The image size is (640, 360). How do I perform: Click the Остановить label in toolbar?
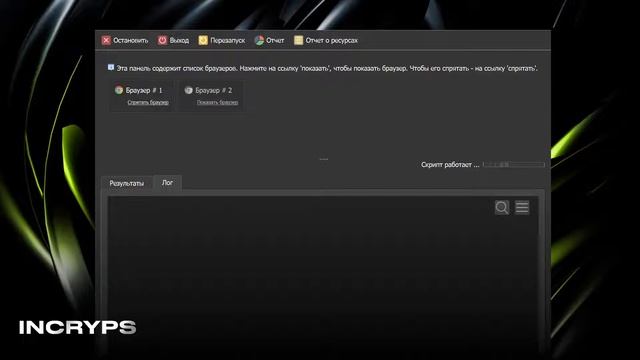click(131, 40)
